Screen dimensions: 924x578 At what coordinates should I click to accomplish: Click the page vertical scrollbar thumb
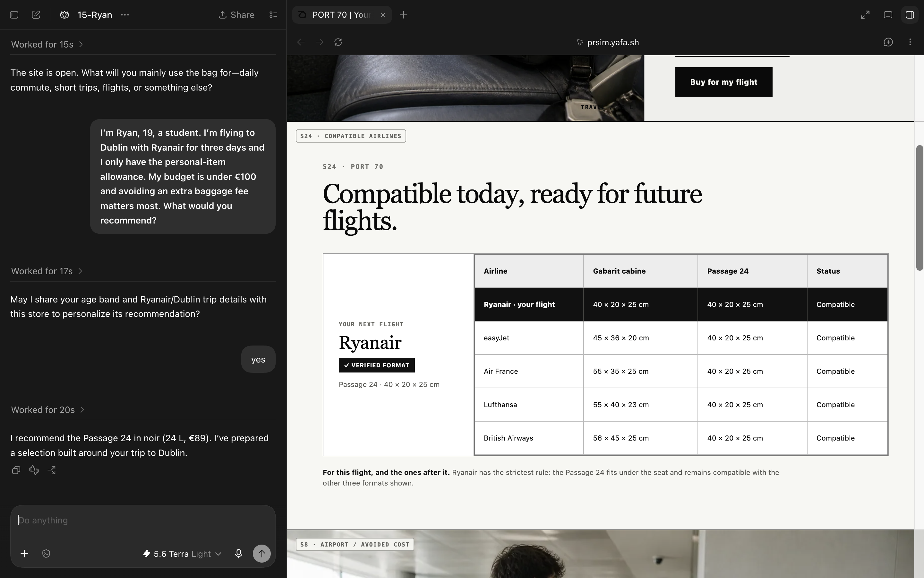[920, 208]
